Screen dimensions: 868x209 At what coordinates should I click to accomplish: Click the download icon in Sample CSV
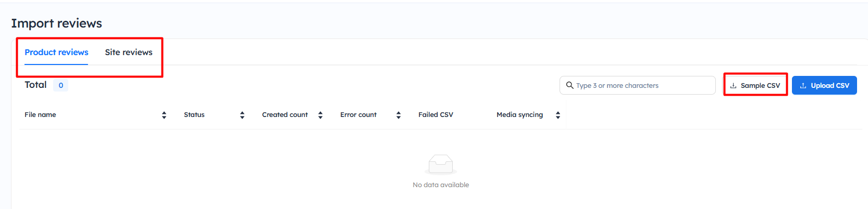tap(733, 86)
